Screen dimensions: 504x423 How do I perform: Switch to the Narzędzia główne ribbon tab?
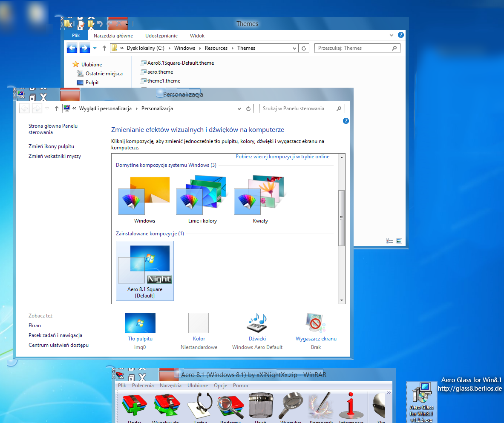coord(113,36)
